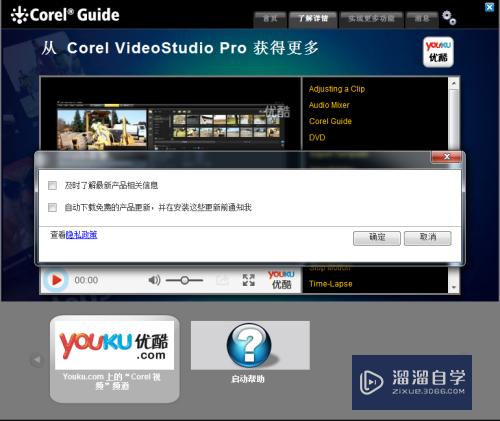500x421 pixels.
Task: Select the DVD video entry
Action: pos(317,137)
